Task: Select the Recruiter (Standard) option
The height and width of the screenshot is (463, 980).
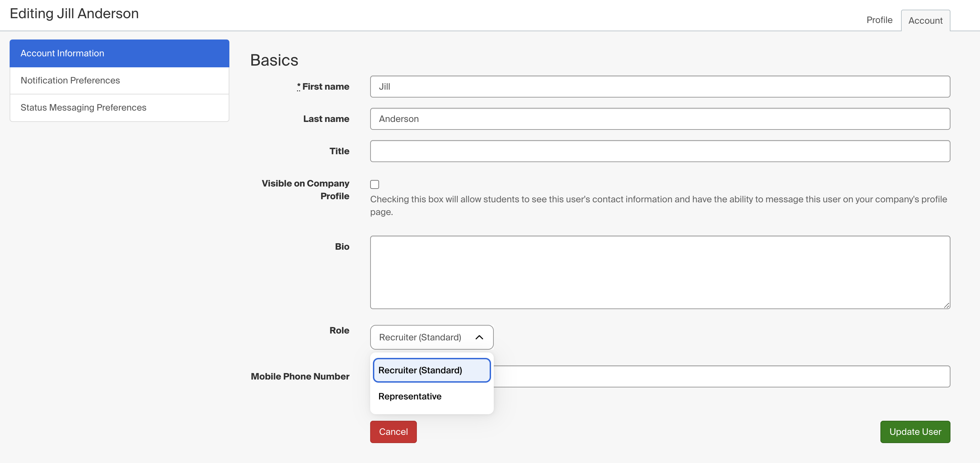Action: pos(431,370)
